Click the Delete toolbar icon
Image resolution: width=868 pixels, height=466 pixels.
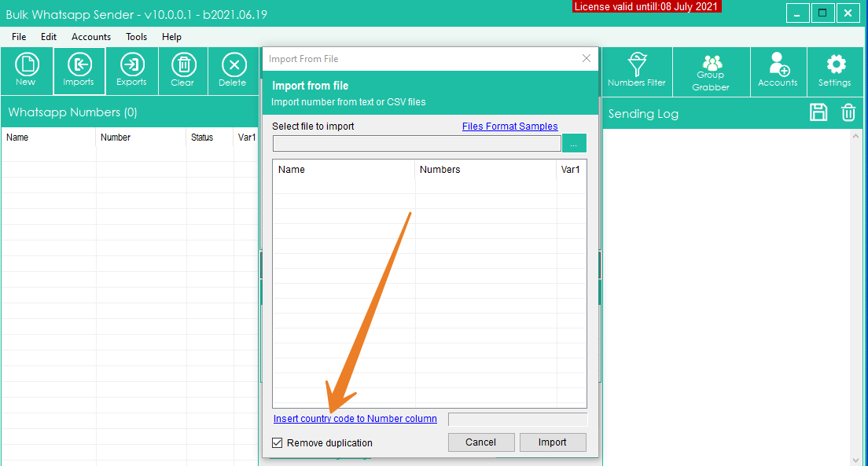(x=234, y=71)
